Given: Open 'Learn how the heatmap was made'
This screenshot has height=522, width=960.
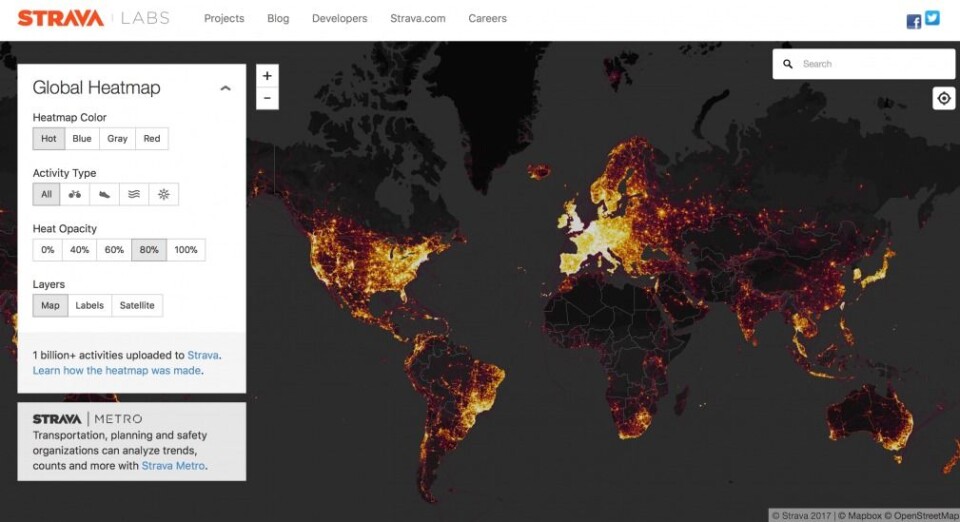Looking at the screenshot, I should [x=117, y=371].
